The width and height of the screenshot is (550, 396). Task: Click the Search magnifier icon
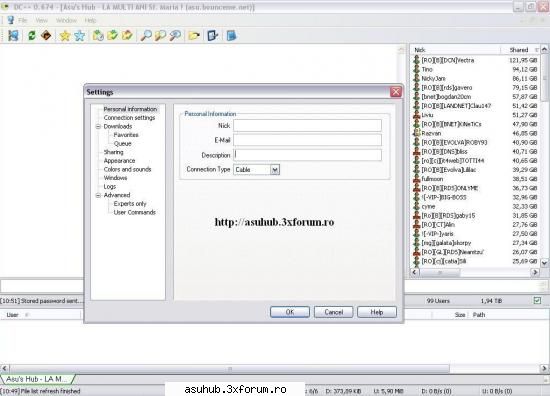[x=146, y=35]
